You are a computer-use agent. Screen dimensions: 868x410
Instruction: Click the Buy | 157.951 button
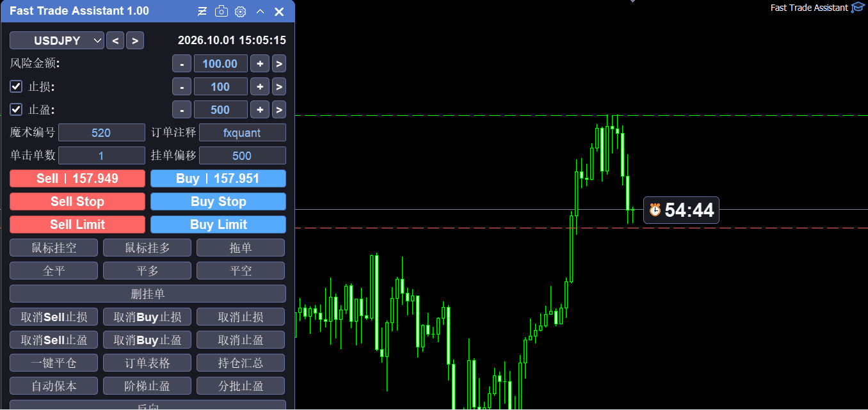(218, 178)
